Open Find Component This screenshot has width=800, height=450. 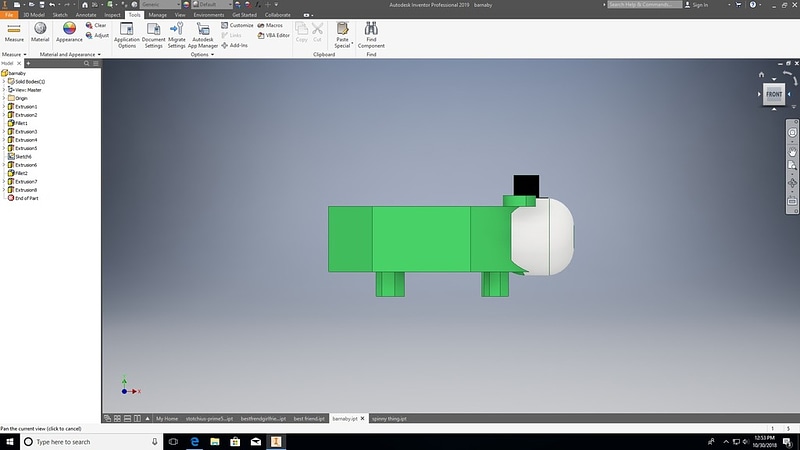(x=371, y=35)
